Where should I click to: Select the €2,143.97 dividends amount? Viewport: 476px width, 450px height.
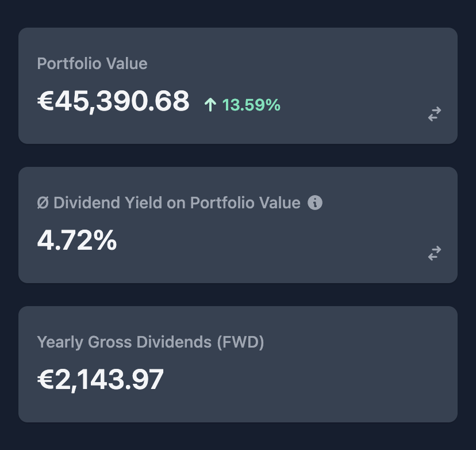point(101,380)
